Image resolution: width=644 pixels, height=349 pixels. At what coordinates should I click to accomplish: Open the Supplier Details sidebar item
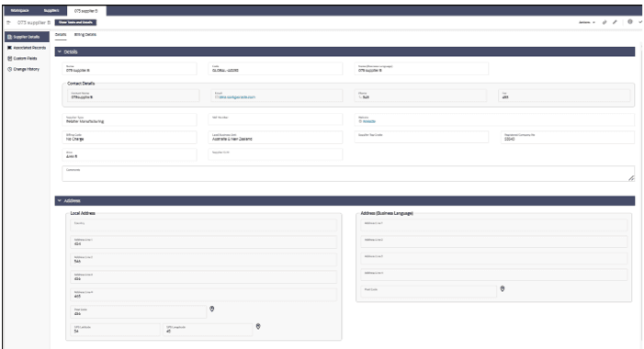click(28, 37)
